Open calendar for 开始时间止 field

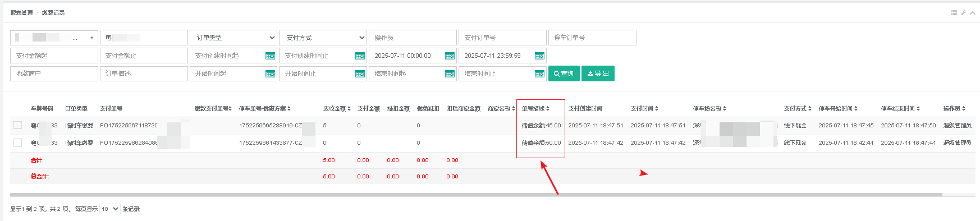360,73
